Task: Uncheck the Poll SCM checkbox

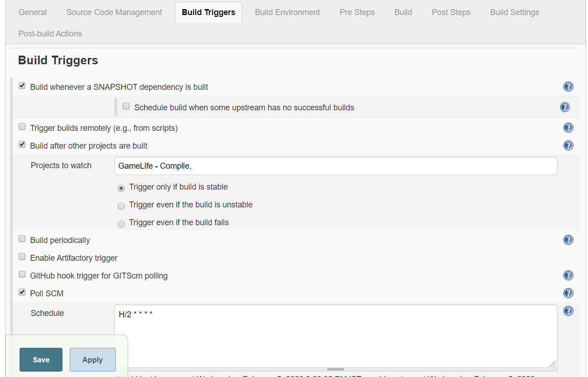Action: tap(22, 292)
